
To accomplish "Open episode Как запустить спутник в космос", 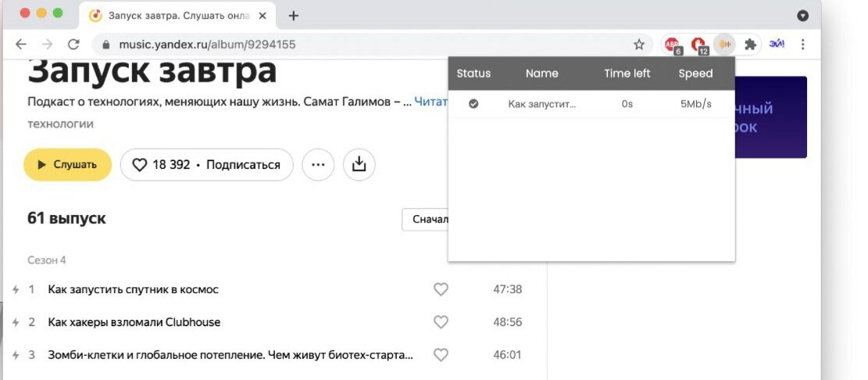I will point(134,289).
